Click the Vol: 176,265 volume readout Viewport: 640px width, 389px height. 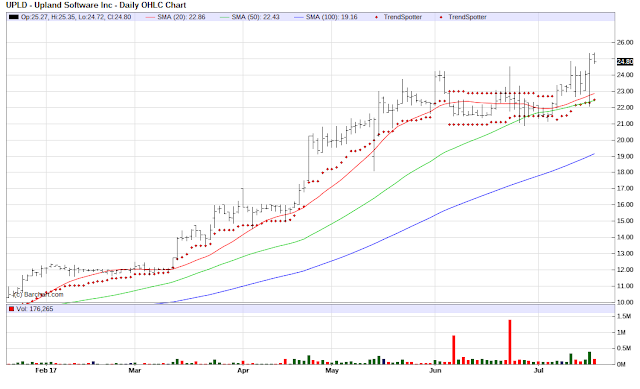point(35,309)
